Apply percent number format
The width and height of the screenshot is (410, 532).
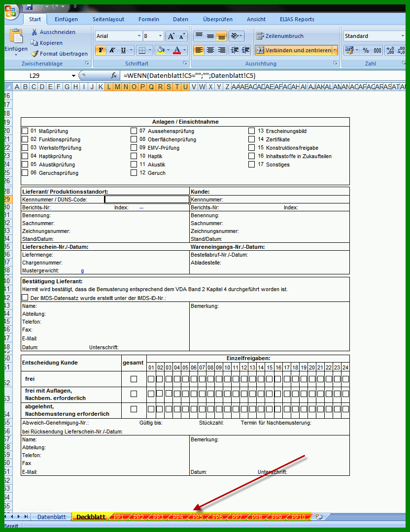pyautogui.click(x=366, y=51)
